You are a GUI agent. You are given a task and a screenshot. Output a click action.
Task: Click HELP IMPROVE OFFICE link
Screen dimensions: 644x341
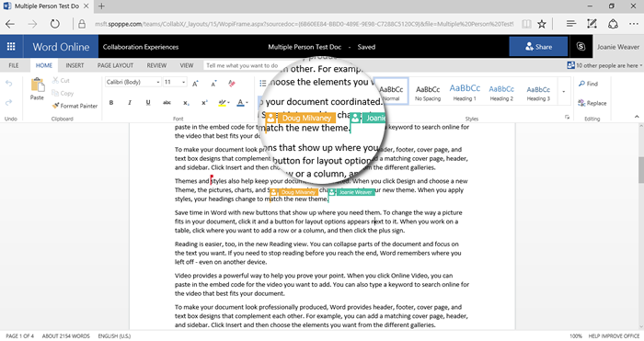[614, 336]
